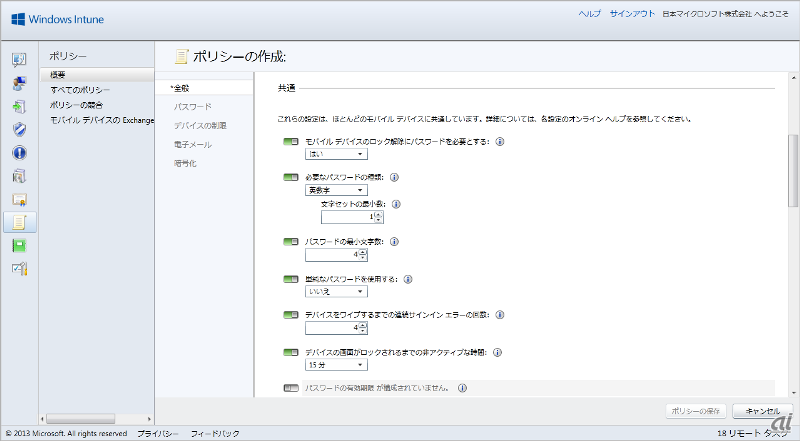Screen dimensions: 800x441
Task: Open the 英数字 password type dropdown
Action: (336, 190)
